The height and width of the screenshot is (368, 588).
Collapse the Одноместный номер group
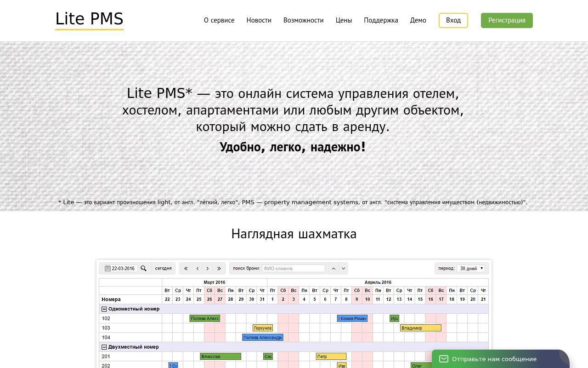(x=104, y=309)
